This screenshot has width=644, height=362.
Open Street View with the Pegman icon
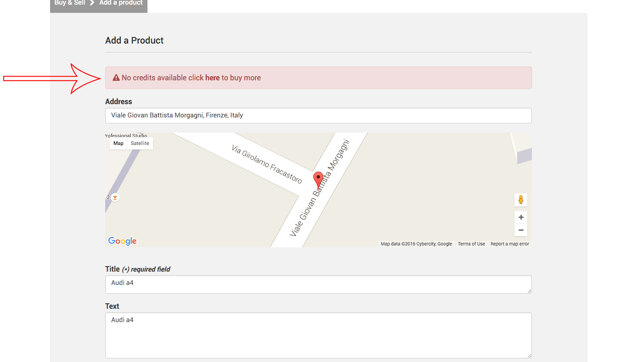pyautogui.click(x=520, y=200)
